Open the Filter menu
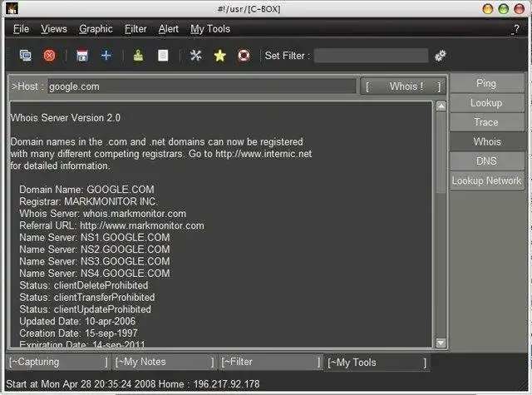 coord(135,29)
